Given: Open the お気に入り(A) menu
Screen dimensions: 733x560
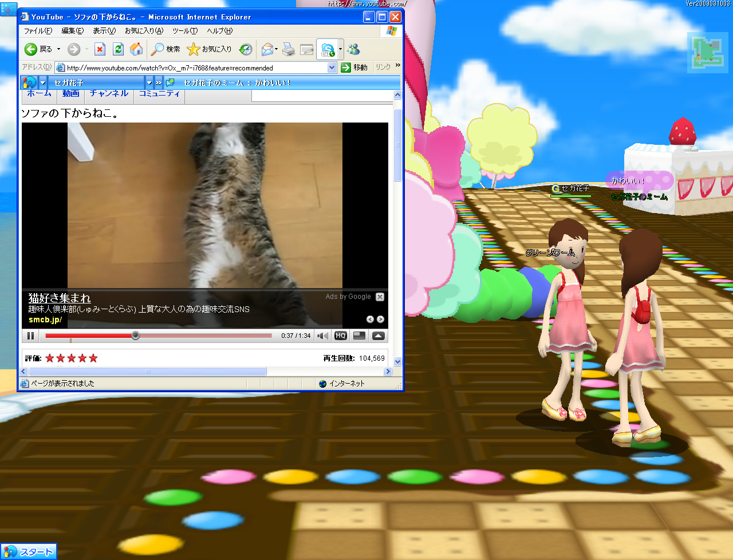Looking at the screenshot, I should click(x=144, y=31).
